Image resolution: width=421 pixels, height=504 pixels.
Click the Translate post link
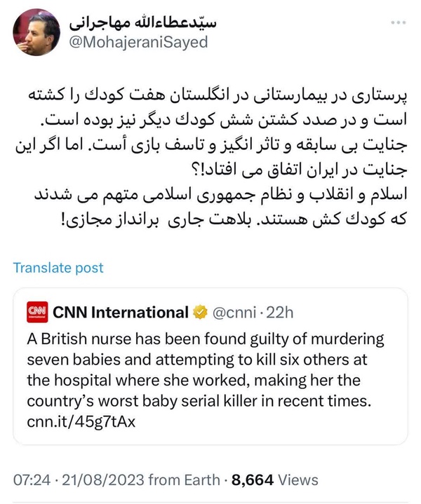click(x=58, y=268)
